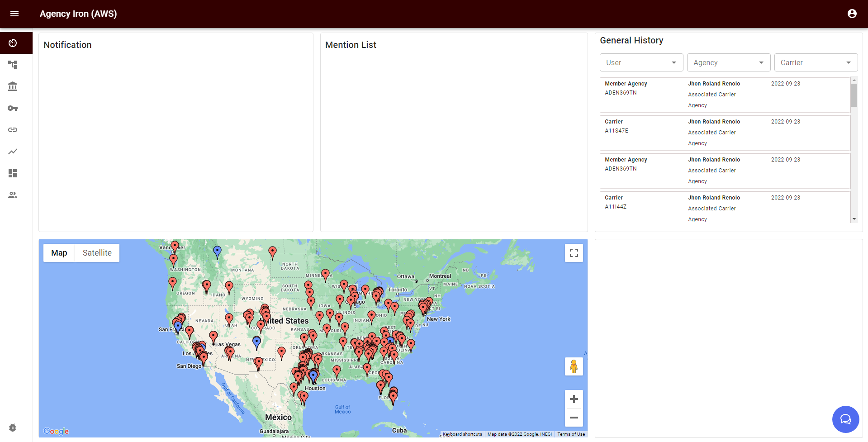Open the people group sidebar icon
Image resolution: width=868 pixels, height=442 pixels.
[x=13, y=195]
